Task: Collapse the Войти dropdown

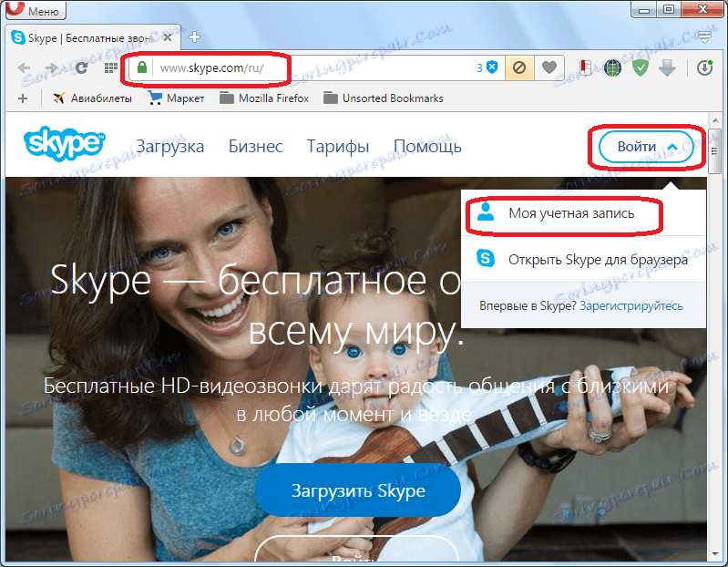Action: click(646, 147)
